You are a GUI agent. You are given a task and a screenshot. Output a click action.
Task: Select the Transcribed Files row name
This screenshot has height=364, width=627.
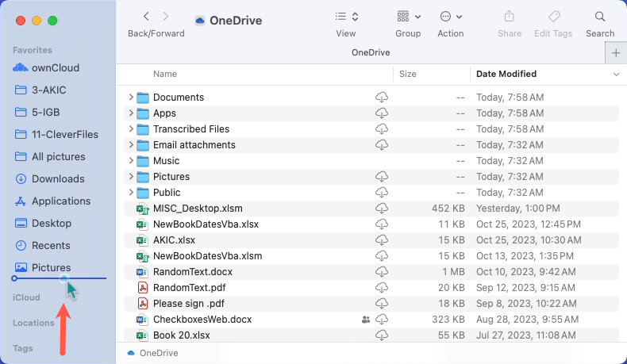pyautogui.click(x=191, y=129)
